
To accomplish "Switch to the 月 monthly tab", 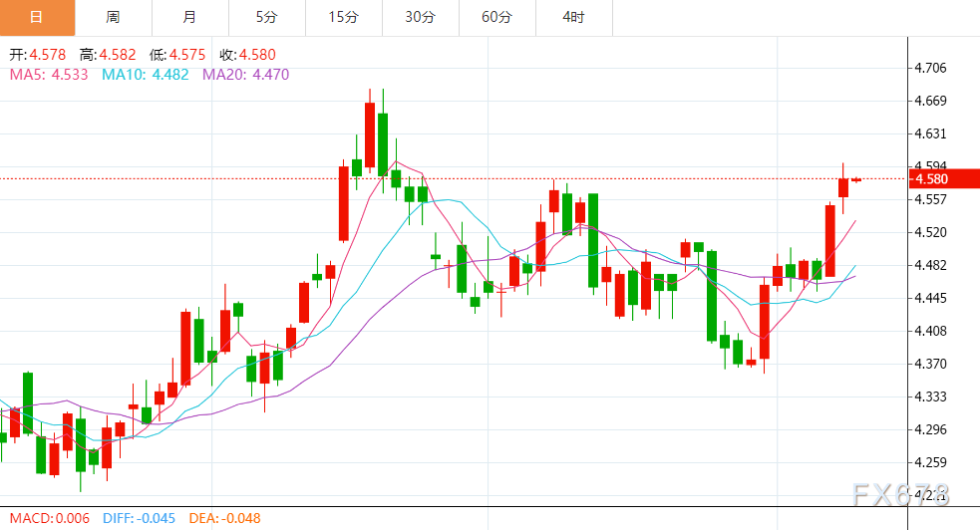I will 190,18.
